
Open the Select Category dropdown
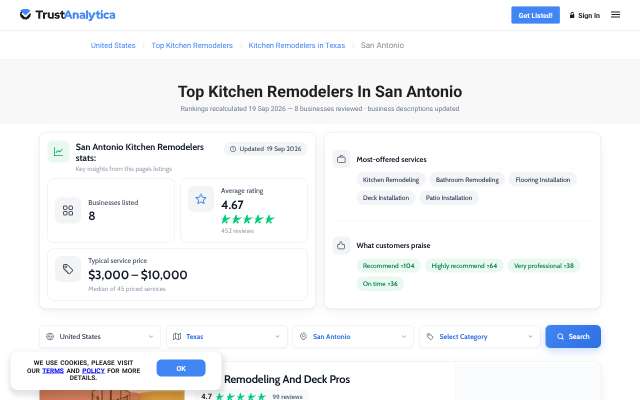(480, 336)
